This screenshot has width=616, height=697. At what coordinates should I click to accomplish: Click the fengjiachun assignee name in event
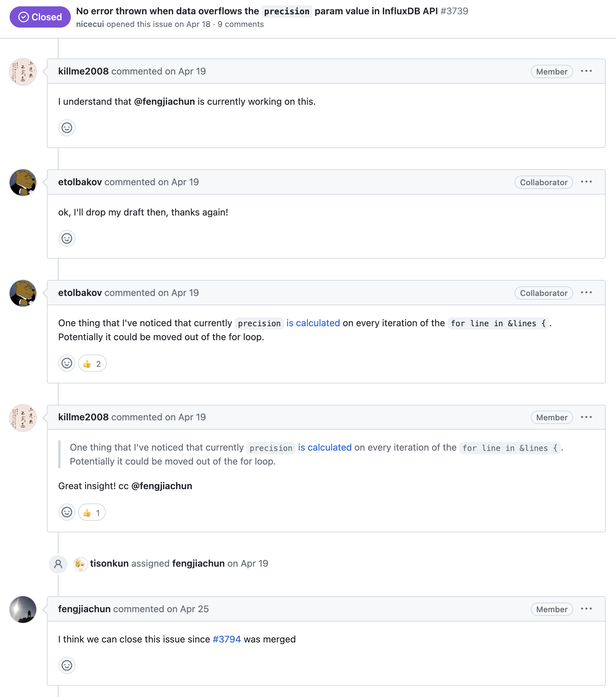[198, 564]
